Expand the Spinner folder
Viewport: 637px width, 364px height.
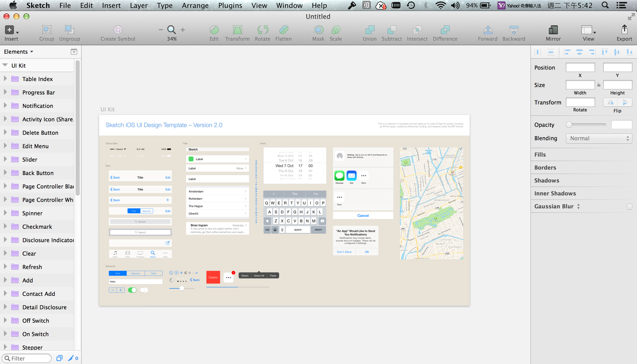(5, 213)
